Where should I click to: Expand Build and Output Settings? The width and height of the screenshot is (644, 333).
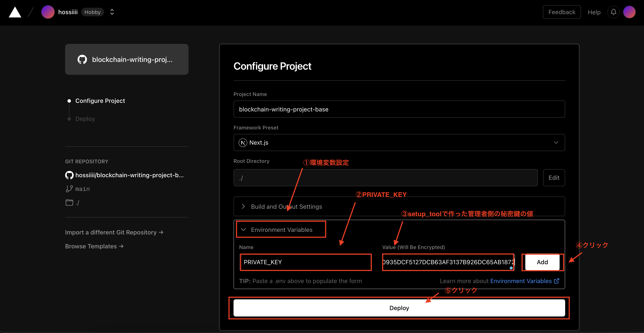click(x=286, y=207)
